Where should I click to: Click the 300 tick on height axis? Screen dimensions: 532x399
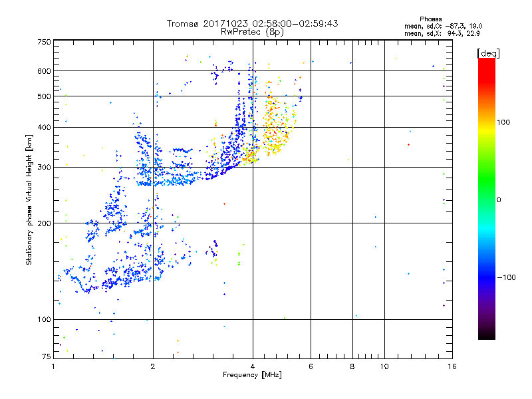point(45,167)
